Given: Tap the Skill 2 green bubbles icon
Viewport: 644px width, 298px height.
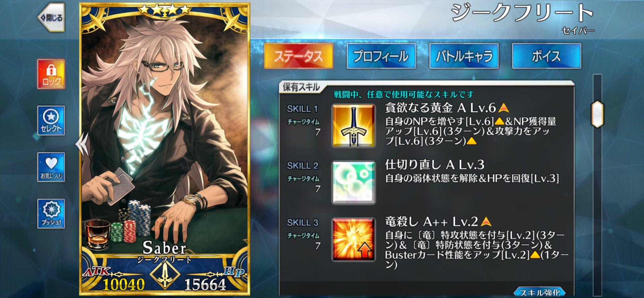Looking at the screenshot, I should click(354, 183).
